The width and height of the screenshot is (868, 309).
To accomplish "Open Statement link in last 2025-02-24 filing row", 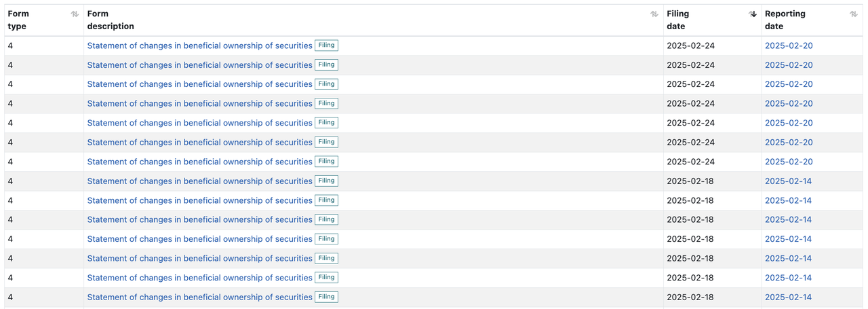I will [199, 162].
